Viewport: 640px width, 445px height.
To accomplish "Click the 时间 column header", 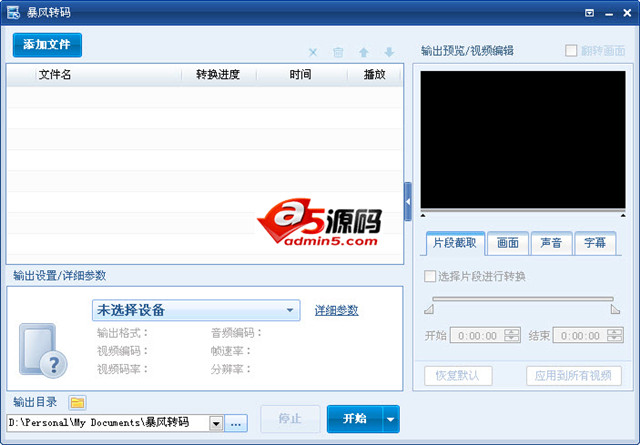I will coord(300,75).
